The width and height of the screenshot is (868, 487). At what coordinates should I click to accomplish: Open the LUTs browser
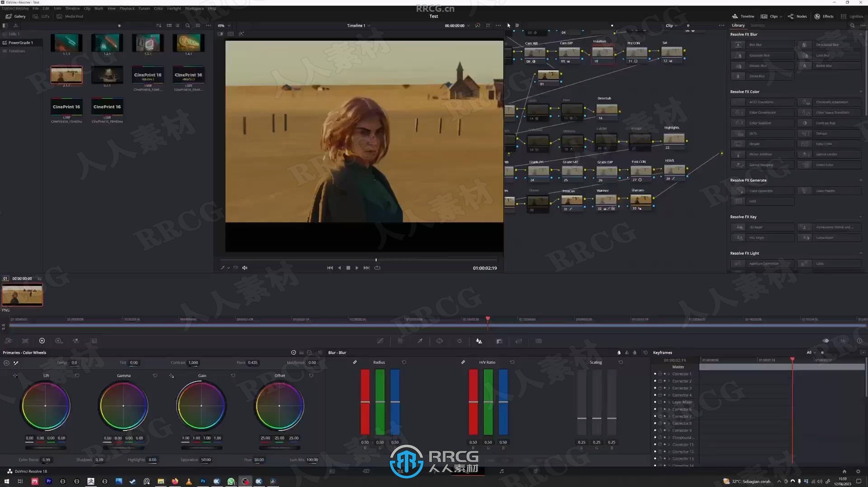pos(42,16)
